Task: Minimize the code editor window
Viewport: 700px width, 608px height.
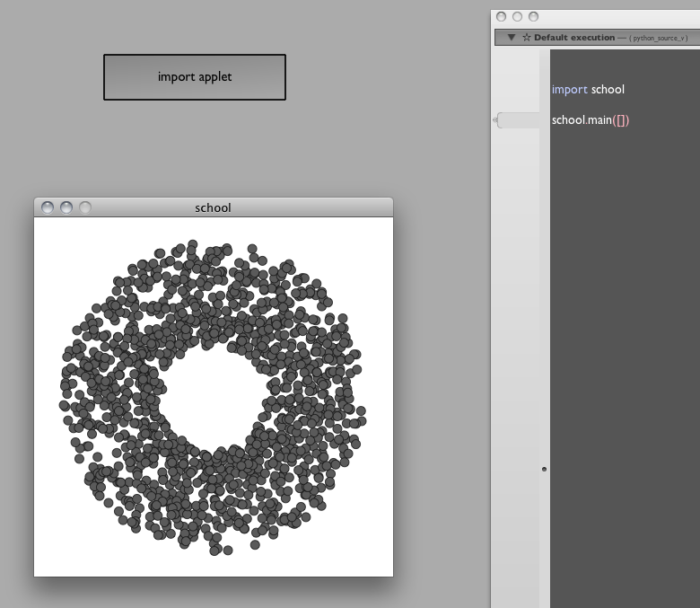Action: click(x=517, y=16)
